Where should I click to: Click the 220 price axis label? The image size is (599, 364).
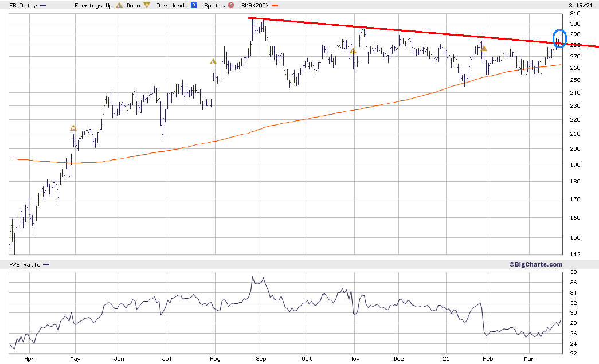tap(575, 120)
